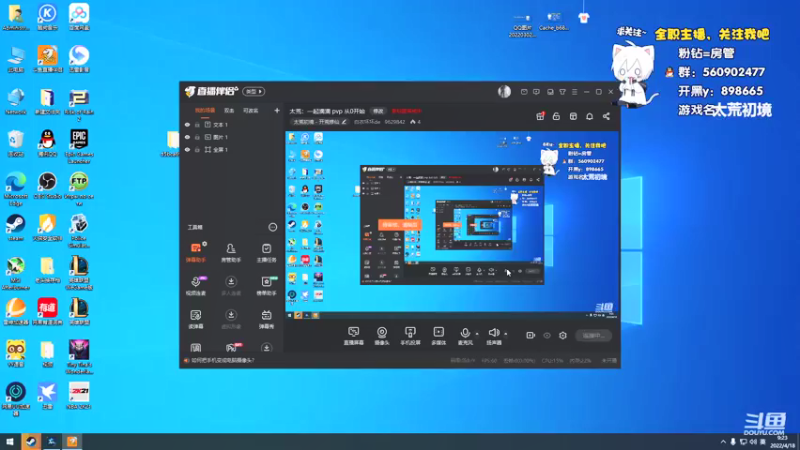Select the 图片 1 source row
This screenshot has width=800, height=450.
pyautogui.click(x=232, y=137)
